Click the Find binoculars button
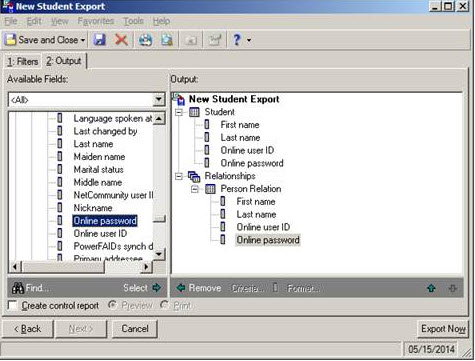 click(31, 288)
